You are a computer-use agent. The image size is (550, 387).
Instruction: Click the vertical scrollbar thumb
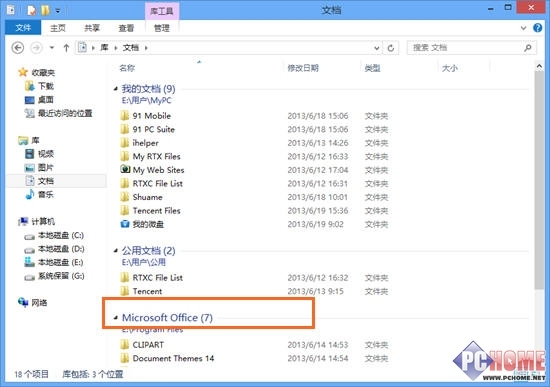[x=539, y=180]
